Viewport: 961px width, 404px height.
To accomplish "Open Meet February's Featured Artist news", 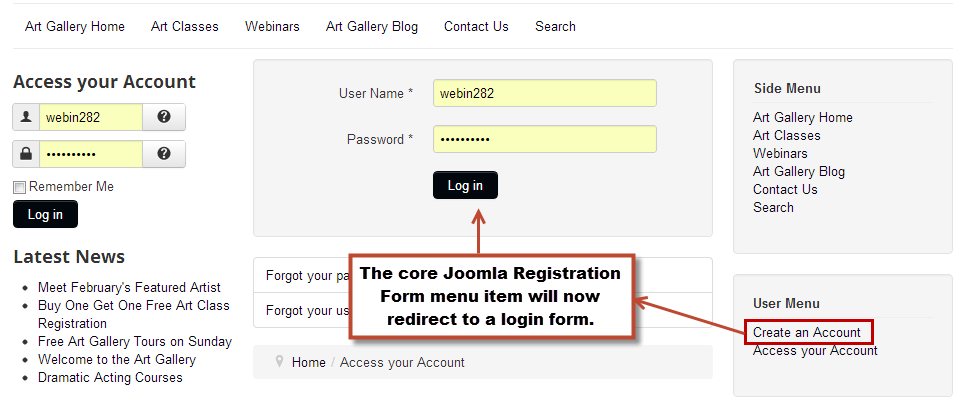I will click(129, 287).
